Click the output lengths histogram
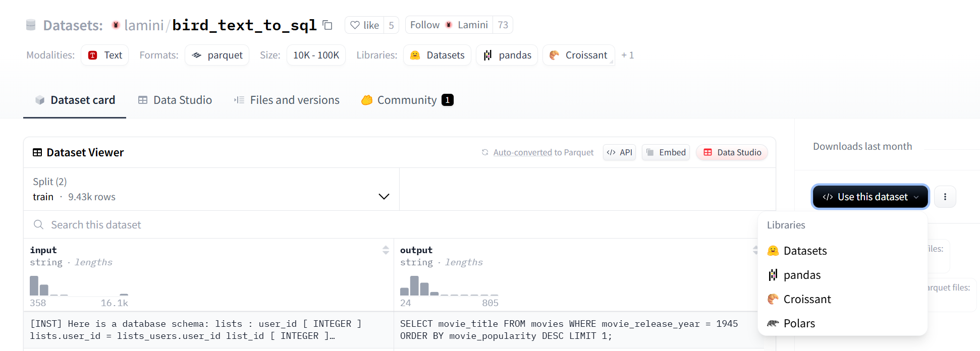The height and width of the screenshot is (351, 980). click(x=449, y=285)
